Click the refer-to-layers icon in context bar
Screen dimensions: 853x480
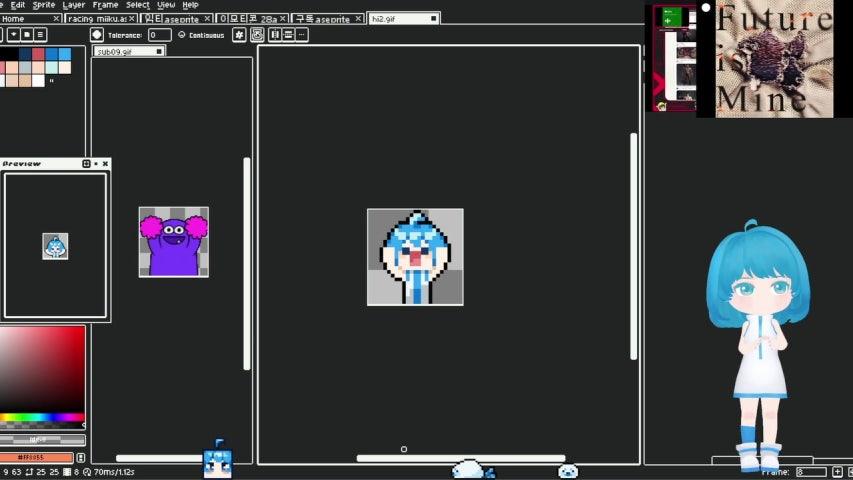pyautogui.click(x=257, y=35)
